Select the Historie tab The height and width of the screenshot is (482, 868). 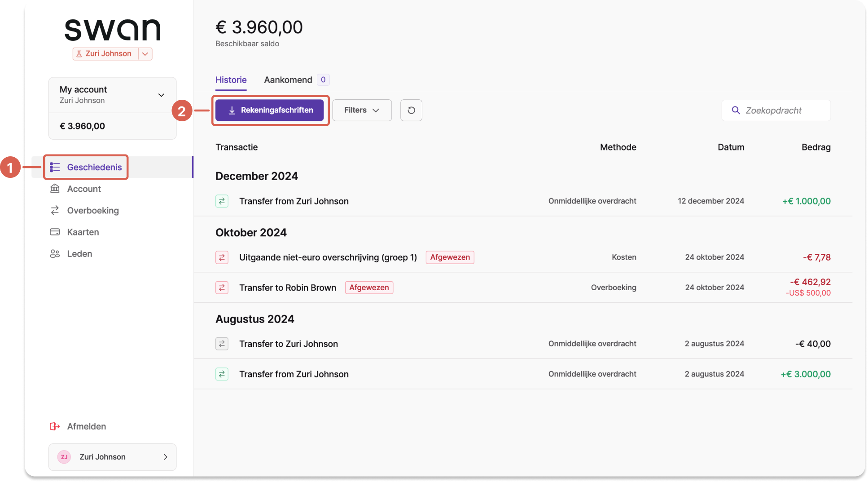pyautogui.click(x=231, y=80)
